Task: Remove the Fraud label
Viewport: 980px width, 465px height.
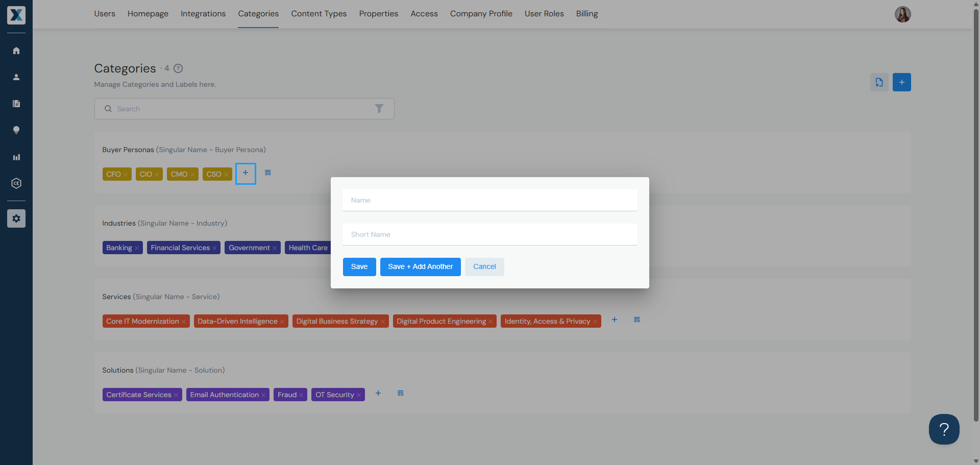Action: pyautogui.click(x=301, y=395)
